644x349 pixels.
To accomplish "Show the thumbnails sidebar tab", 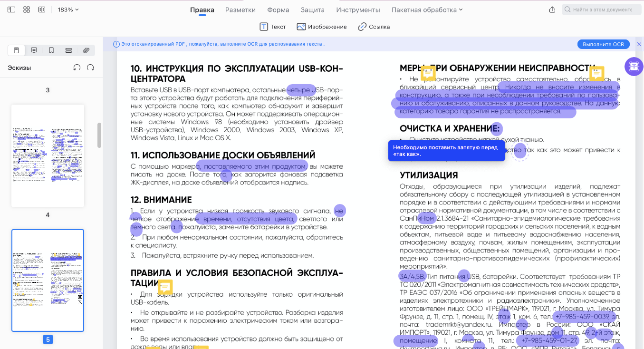I will pyautogui.click(x=17, y=50).
